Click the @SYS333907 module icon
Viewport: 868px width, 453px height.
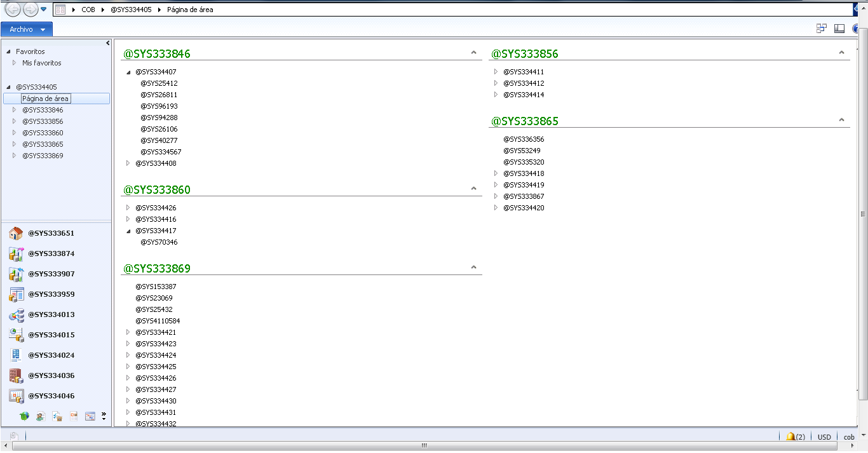click(x=17, y=274)
